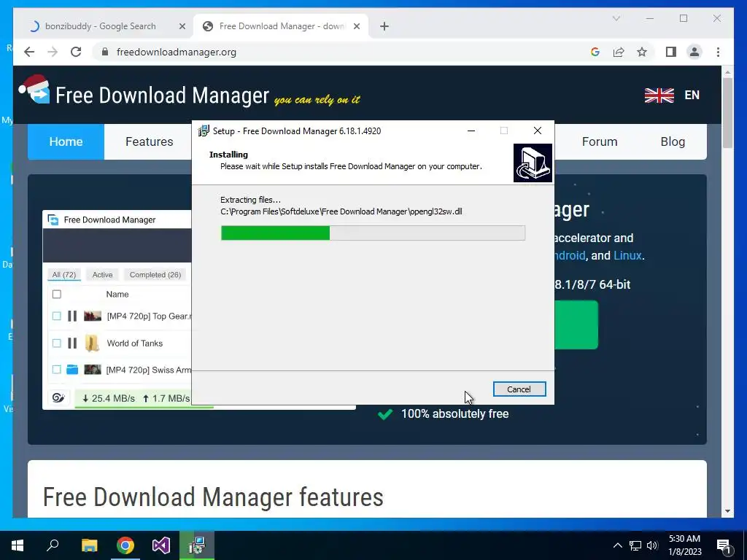Show hidden system tray icons
Viewport: 747px width, 560px height.
pos(617,545)
